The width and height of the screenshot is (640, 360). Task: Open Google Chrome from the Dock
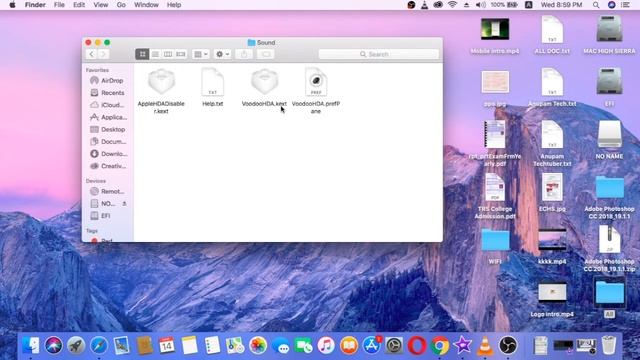pyautogui.click(x=440, y=346)
